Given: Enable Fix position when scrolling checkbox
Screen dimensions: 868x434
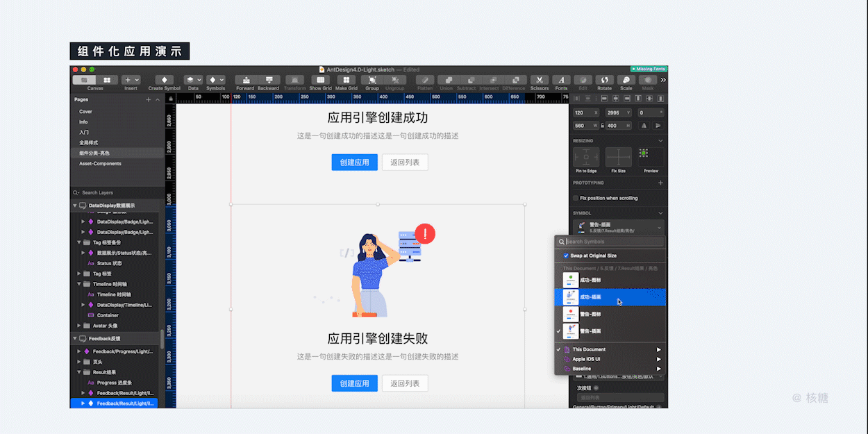Looking at the screenshot, I should pos(576,198).
